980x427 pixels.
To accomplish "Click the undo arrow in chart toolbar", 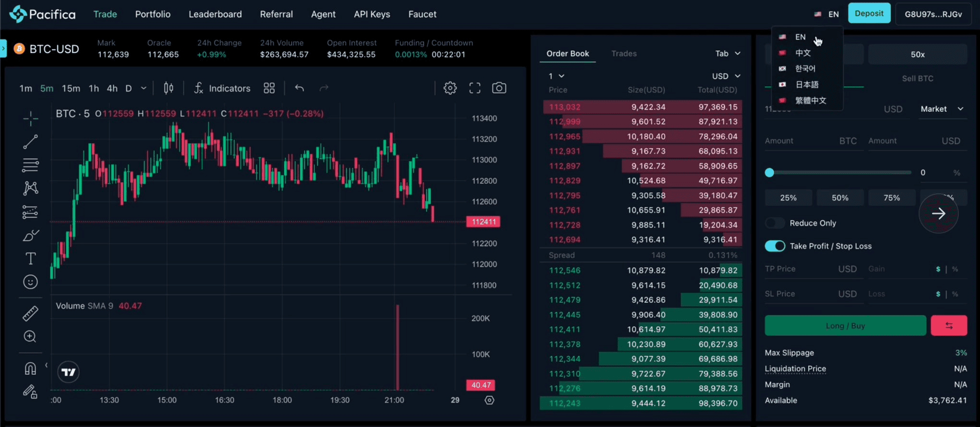I will point(299,88).
